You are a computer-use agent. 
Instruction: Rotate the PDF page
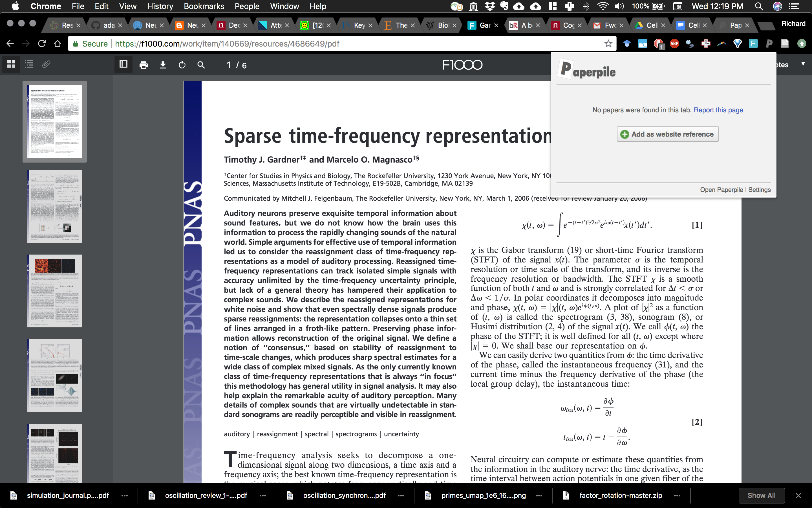coord(182,65)
